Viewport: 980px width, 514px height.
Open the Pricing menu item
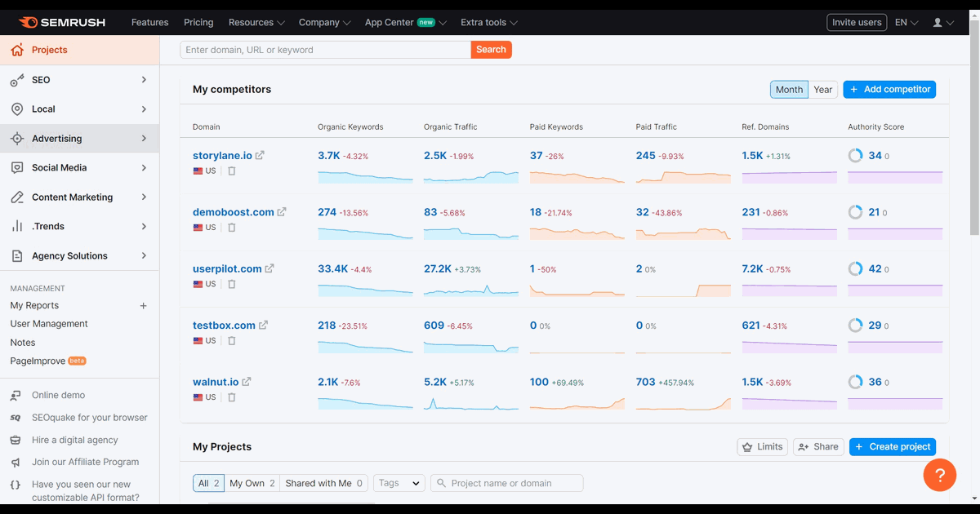(x=198, y=23)
